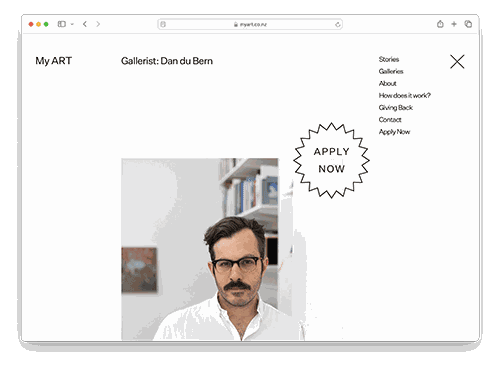Show the tab overview icon
The width and height of the screenshot is (500, 369).
tap(468, 24)
